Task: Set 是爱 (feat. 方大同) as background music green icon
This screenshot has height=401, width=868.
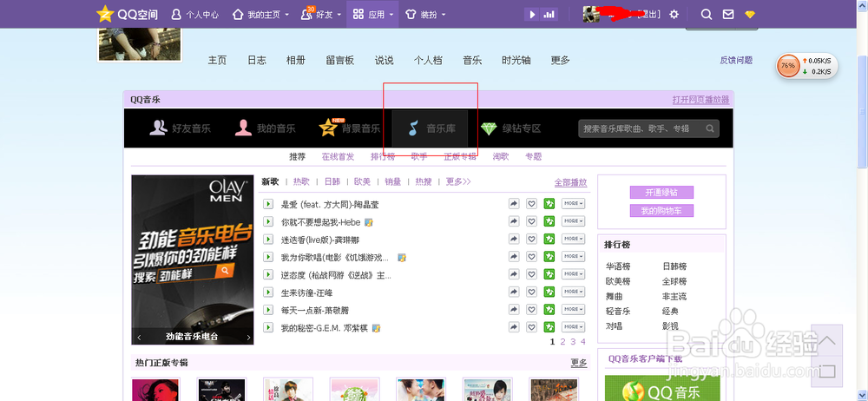Action: coord(549,204)
